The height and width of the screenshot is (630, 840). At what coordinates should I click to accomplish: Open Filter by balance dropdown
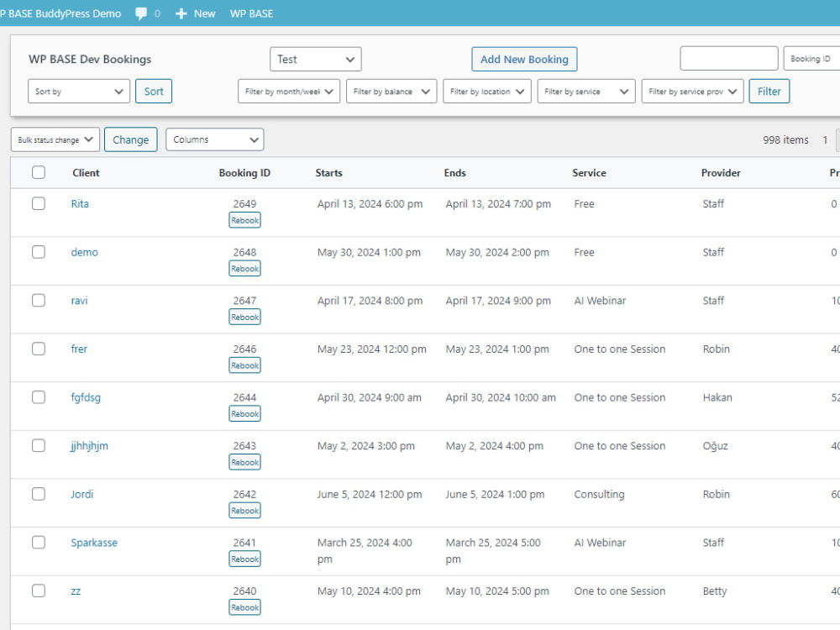point(391,91)
